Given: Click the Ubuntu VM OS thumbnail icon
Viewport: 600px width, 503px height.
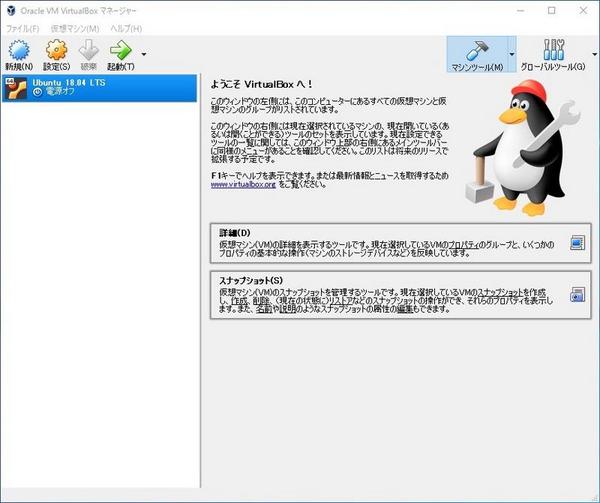Looking at the screenshot, I should pos(16,88).
